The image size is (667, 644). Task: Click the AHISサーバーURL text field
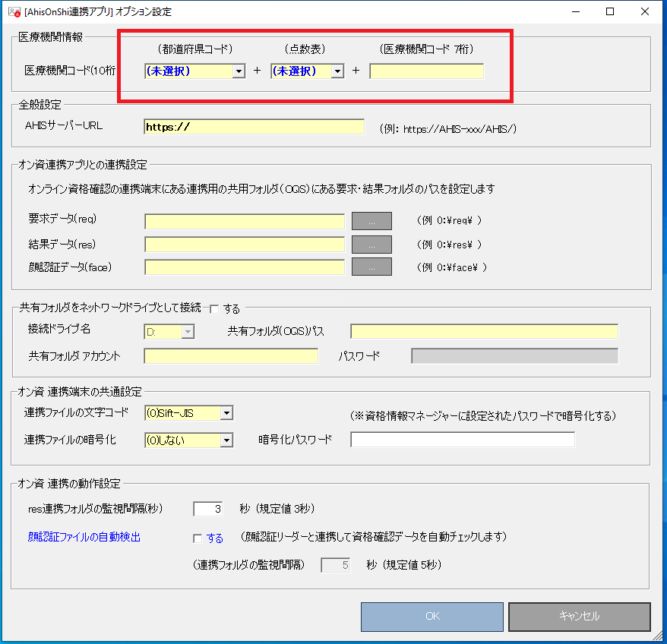click(254, 127)
